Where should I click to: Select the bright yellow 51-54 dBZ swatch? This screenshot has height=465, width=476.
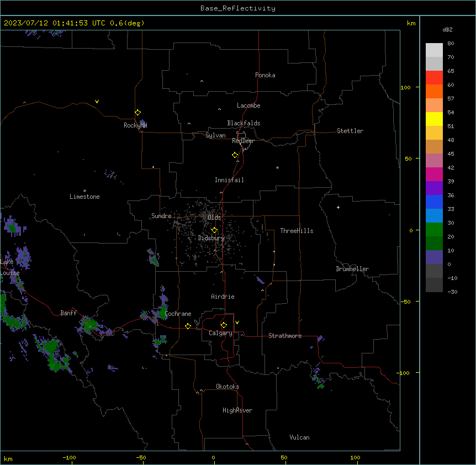tap(434, 119)
